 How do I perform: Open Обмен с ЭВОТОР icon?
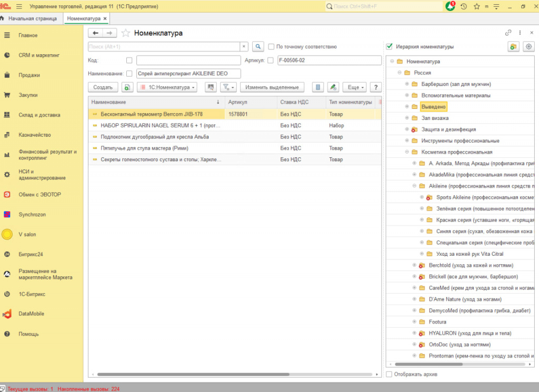click(x=7, y=195)
